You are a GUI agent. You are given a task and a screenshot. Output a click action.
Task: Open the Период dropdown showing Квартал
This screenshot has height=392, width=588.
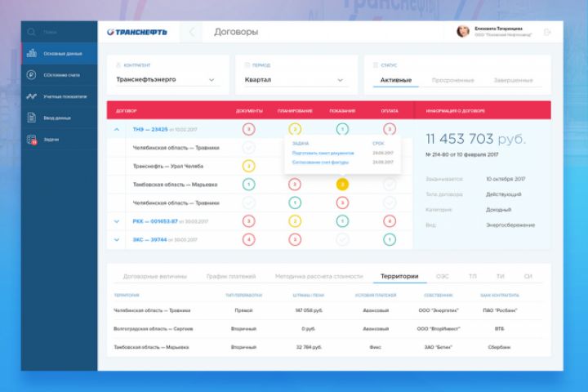(x=295, y=80)
